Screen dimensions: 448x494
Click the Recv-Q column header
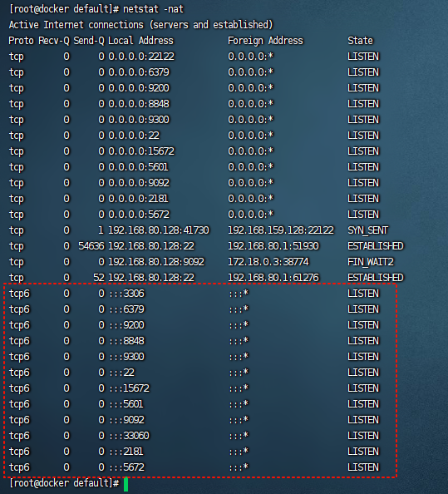pos(54,41)
